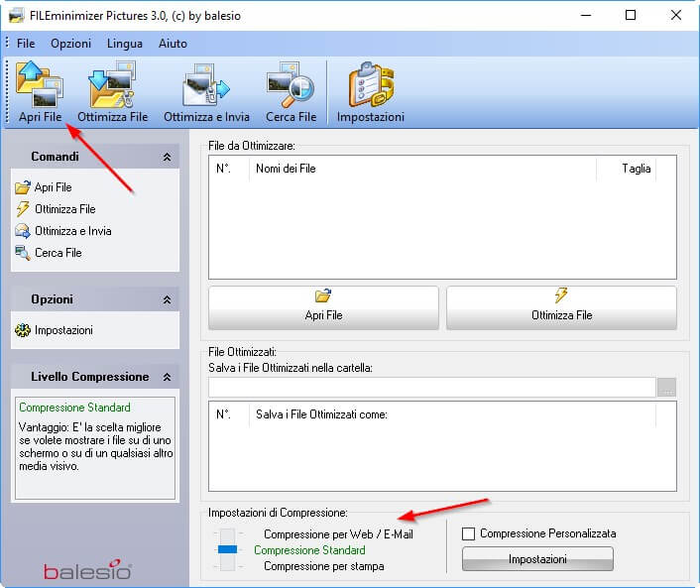The width and height of the screenshot is (700, 588).
Task: Collapse the Opzioni panel
Action: pos(167,299)
